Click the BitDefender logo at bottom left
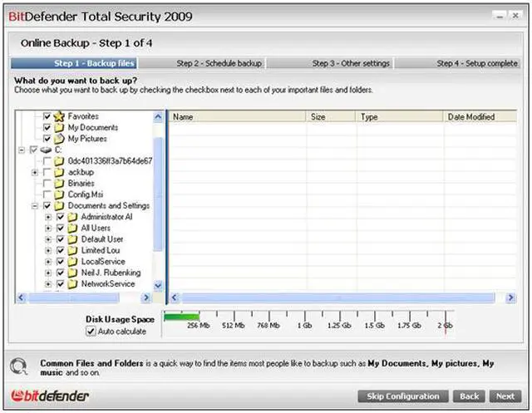Screen dimensions: 532x413 click(49, 396)
